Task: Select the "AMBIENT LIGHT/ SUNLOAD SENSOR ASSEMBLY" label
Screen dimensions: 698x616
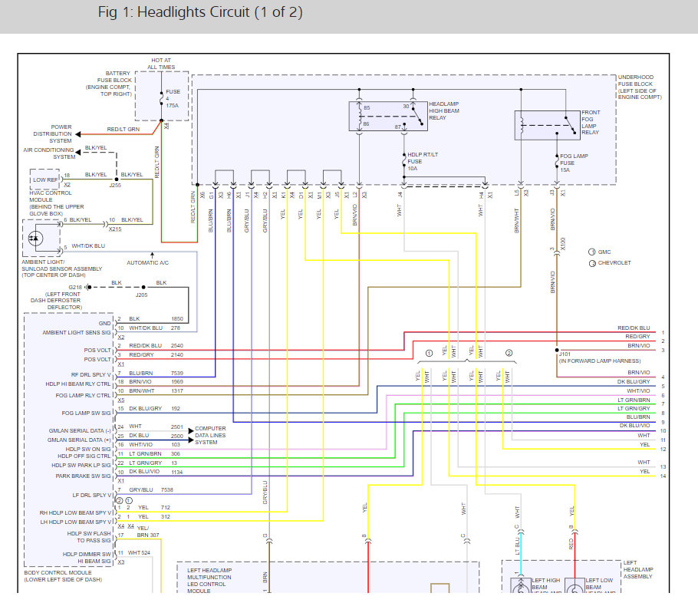Action: tap(62, 265)
